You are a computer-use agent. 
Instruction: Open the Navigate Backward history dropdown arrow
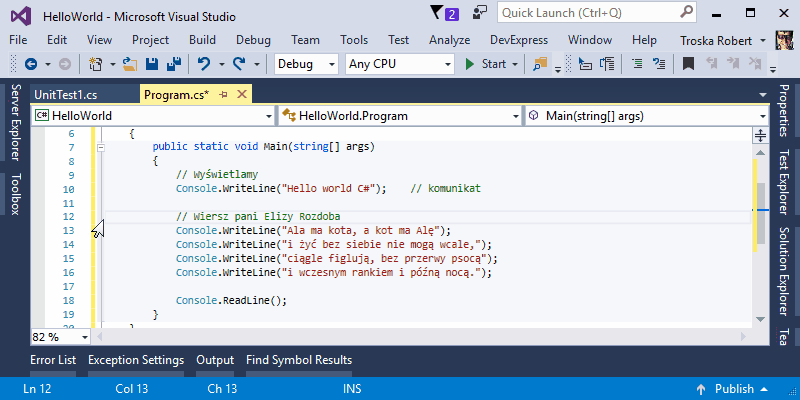tap(47, 64)
